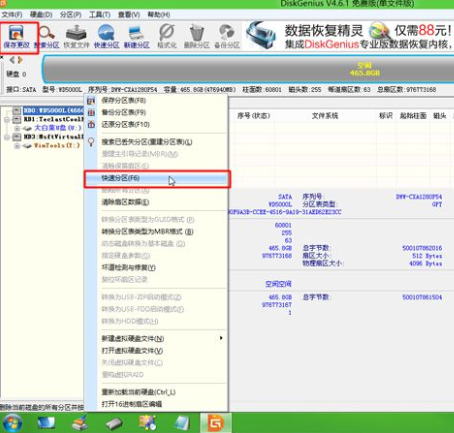Click the drive icon beside 大白菜U盘

tap(27, 128)
